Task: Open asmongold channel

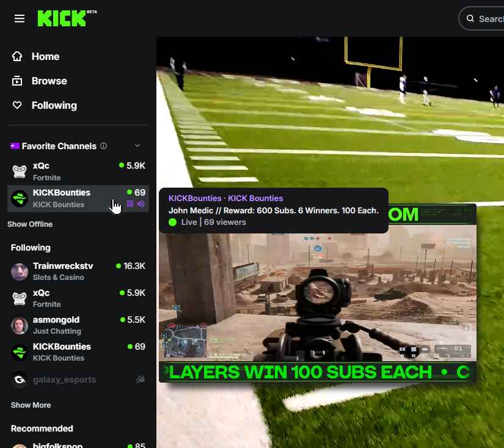Action: pyautogui.click(x=78, y=325)
